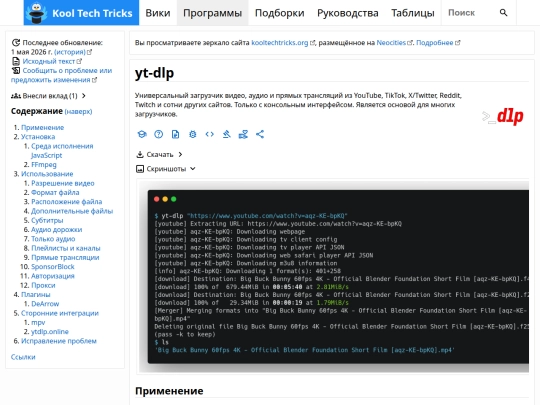Viewport: 540px width, 405px height.
Task: Expand the Скачать section
Action: click(159, 154)
